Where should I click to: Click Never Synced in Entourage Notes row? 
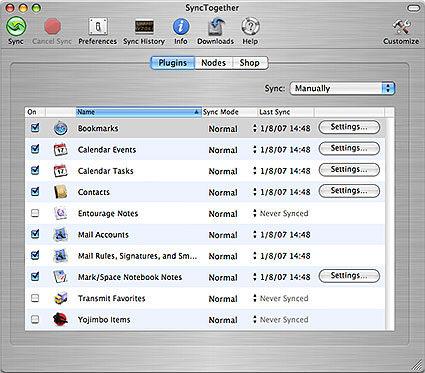point(284,213)
